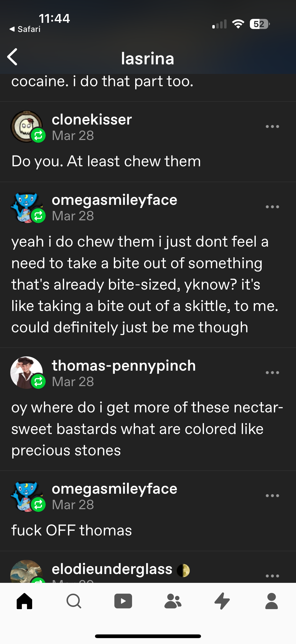Open the Search tab
Image resolution: width=296 pixels, height=644 pixels.
pos(74,601)
